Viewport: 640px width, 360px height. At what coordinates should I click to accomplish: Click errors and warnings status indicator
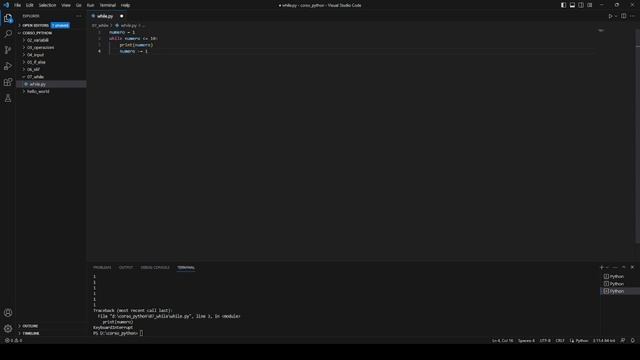coord(13,340)
